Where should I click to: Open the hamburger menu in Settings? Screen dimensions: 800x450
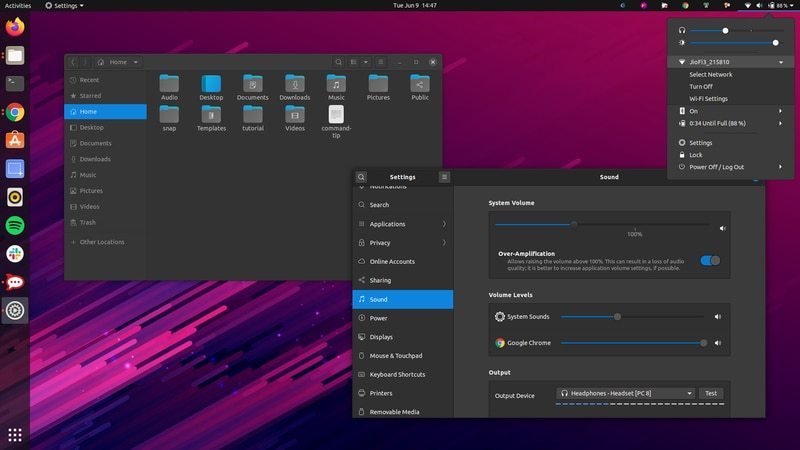[444, 177]
